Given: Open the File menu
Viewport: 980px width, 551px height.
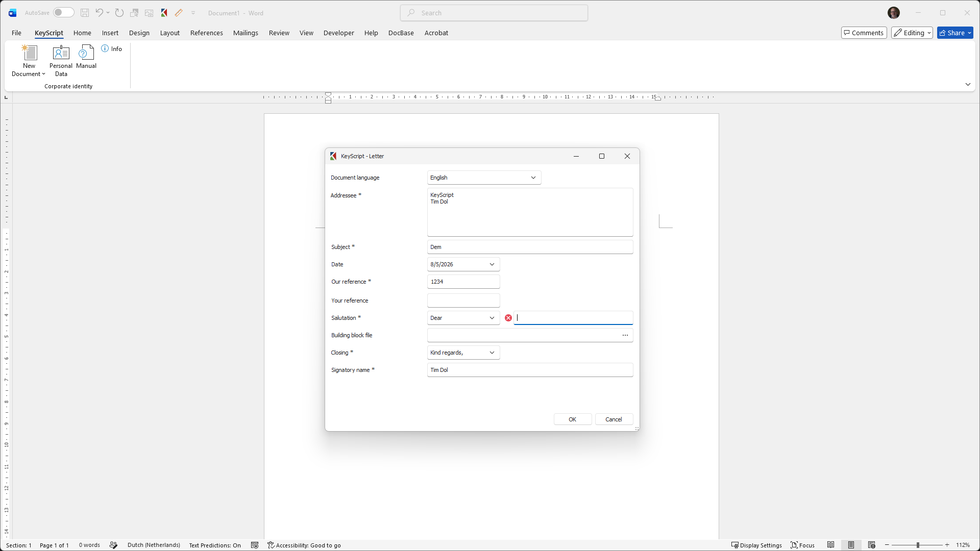Looking at the screenshot, I should click(x=16, y=33).
